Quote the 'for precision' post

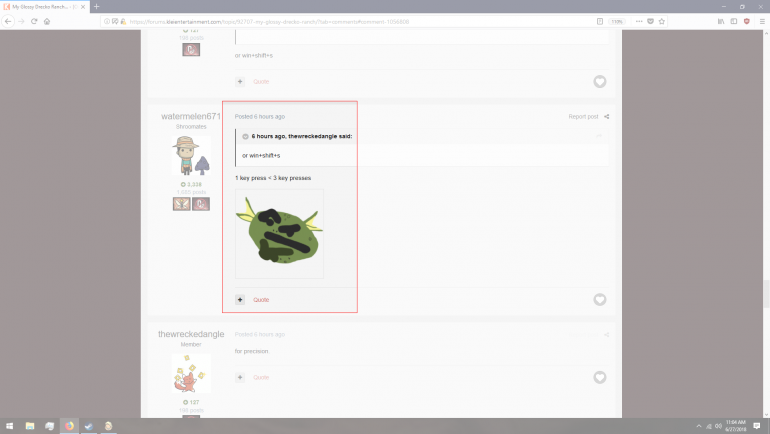click(x=261, y=378)
